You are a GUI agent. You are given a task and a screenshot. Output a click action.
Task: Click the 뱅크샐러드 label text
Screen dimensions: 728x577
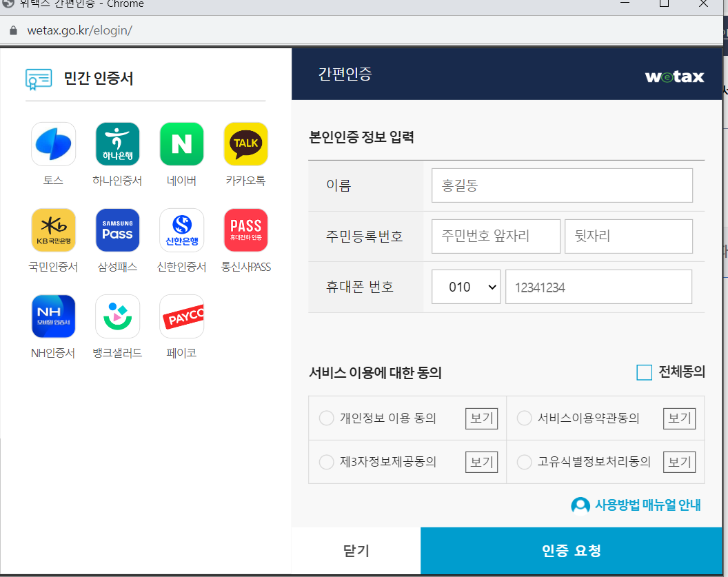pos(117,353)
